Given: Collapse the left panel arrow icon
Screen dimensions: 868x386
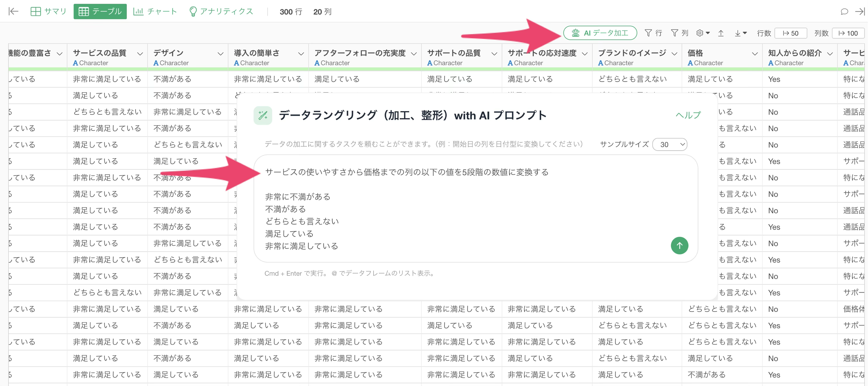Looking at the screenshot, I should pos(13,11).
